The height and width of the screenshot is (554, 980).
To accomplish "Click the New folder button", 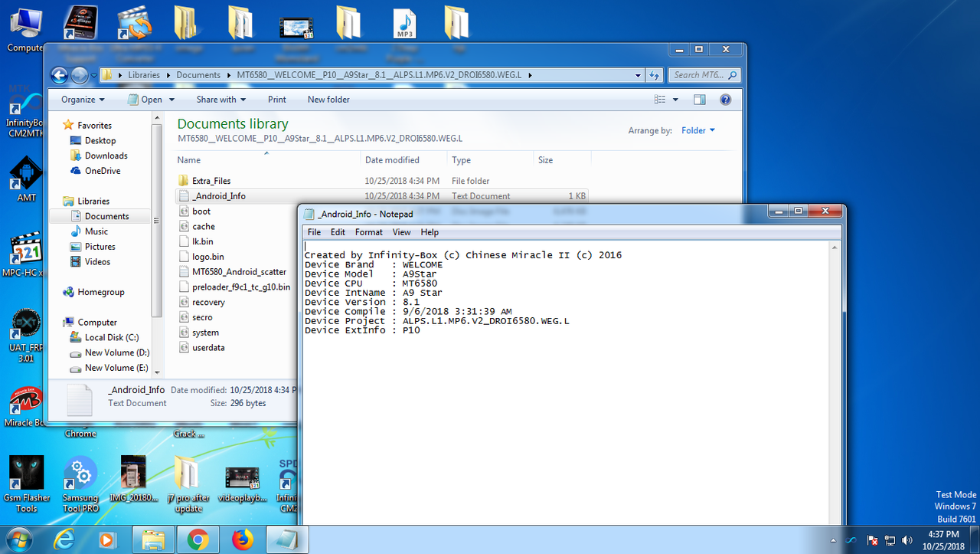I will [328, 100].
